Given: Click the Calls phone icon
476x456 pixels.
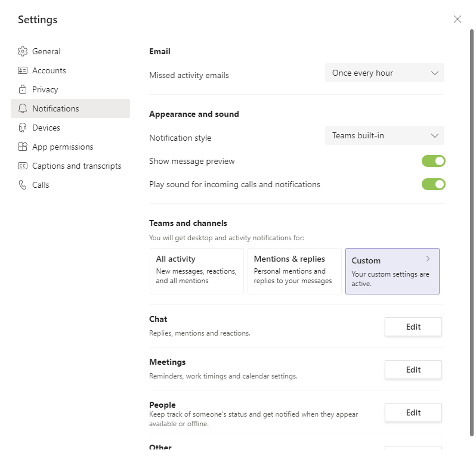Looking at the screenshot, I should (23, 185).
